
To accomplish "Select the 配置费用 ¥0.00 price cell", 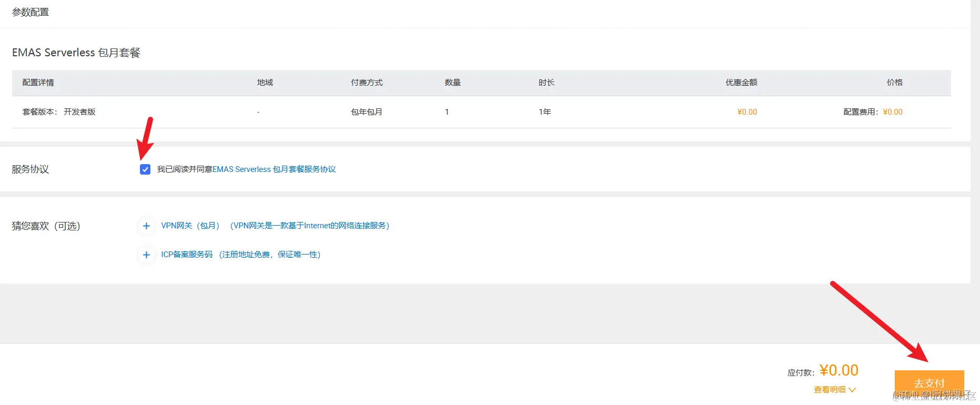I will coord(873,112).
